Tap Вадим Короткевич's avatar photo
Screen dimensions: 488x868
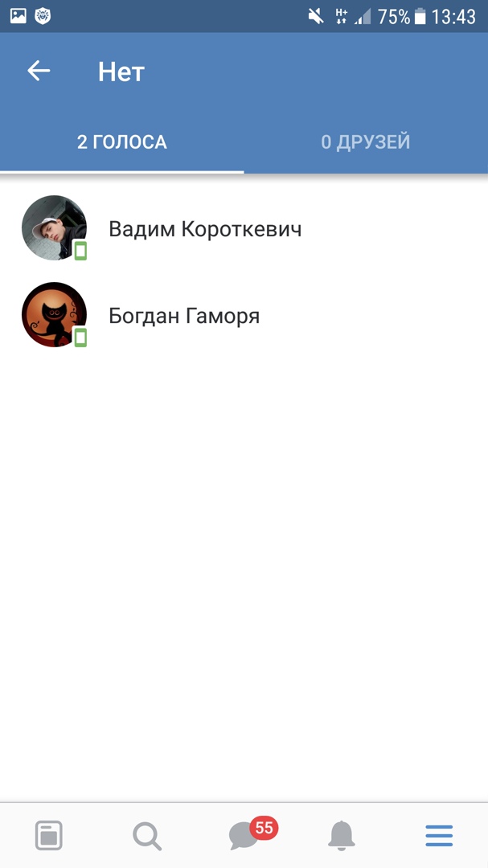pyautogui.click(x=54, y=227)
